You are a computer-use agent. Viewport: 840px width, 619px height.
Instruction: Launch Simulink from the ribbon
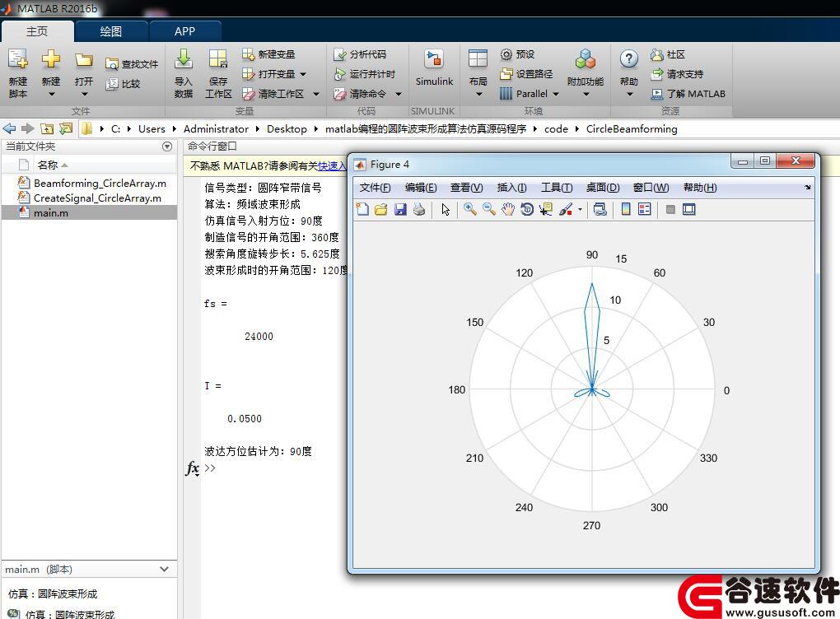point(434,68)
